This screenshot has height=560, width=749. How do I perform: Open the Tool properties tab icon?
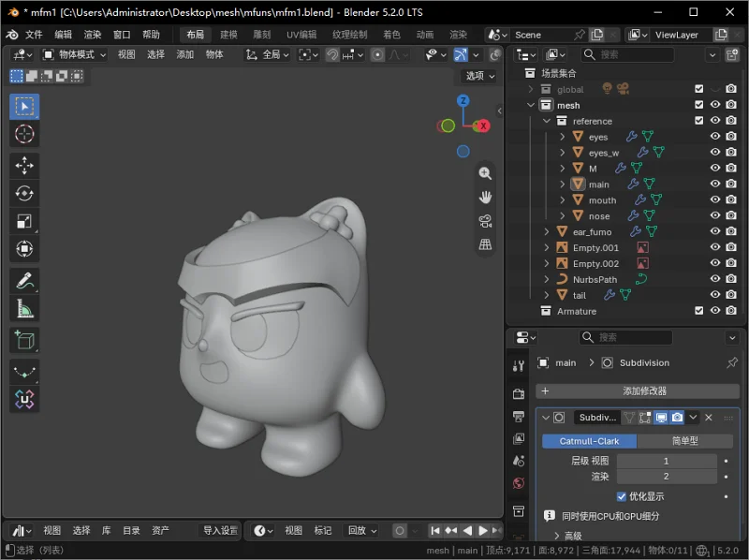[x=519, y=366]
